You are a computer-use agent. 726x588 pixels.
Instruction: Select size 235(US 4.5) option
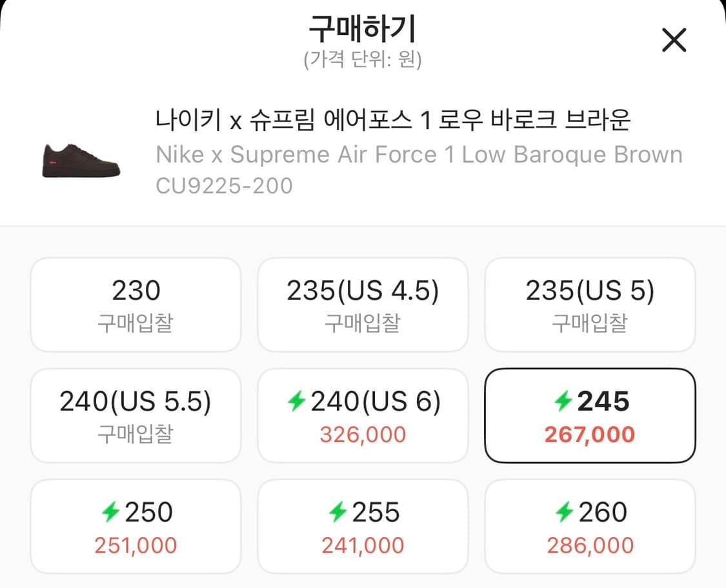[x=363, y=304]
